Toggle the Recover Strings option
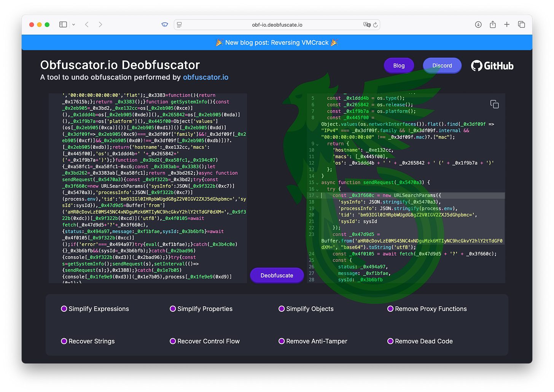 pyautogui.click(x=64, y=341)
